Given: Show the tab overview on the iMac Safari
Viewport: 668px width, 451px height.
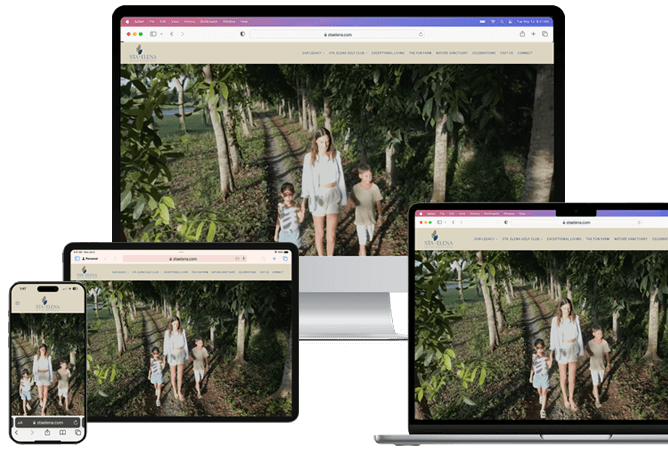Looking at the screenshot, I should pyautogui.click(x=545, y=34).
